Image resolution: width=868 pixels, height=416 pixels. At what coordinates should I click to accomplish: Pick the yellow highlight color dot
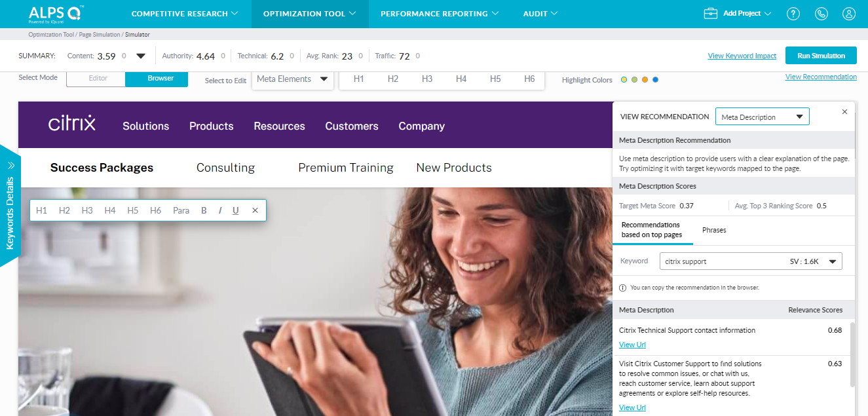624,79
